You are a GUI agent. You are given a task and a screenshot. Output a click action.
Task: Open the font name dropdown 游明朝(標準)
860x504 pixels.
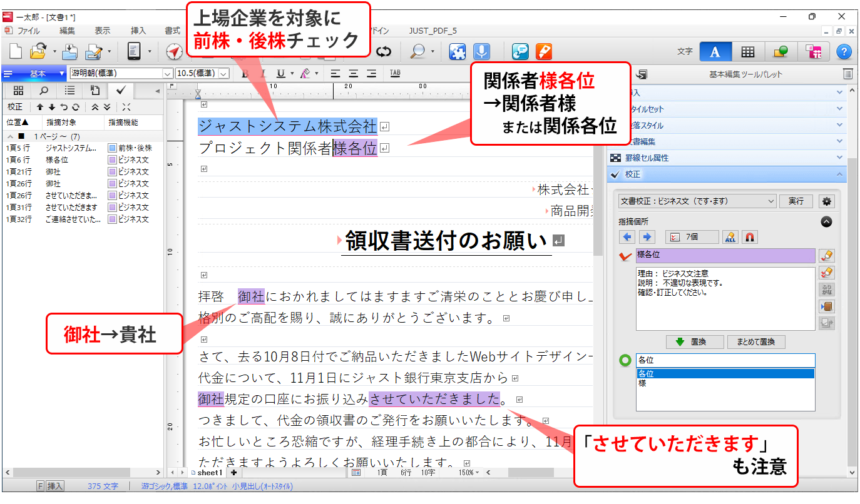click(x=167, y=74)
